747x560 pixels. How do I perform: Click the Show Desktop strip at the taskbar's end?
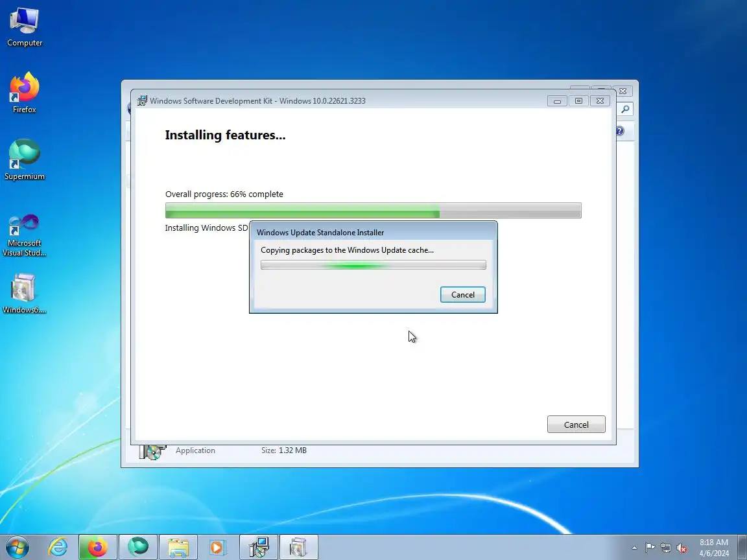click(742, 547)
